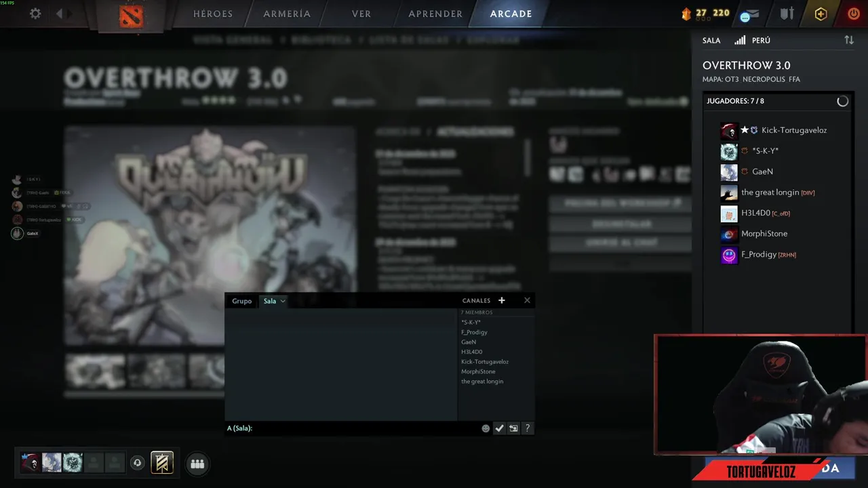This screenshot has width=868, height=488.
Task: Select the great longin in chat members
Action: tap(482, 382)
